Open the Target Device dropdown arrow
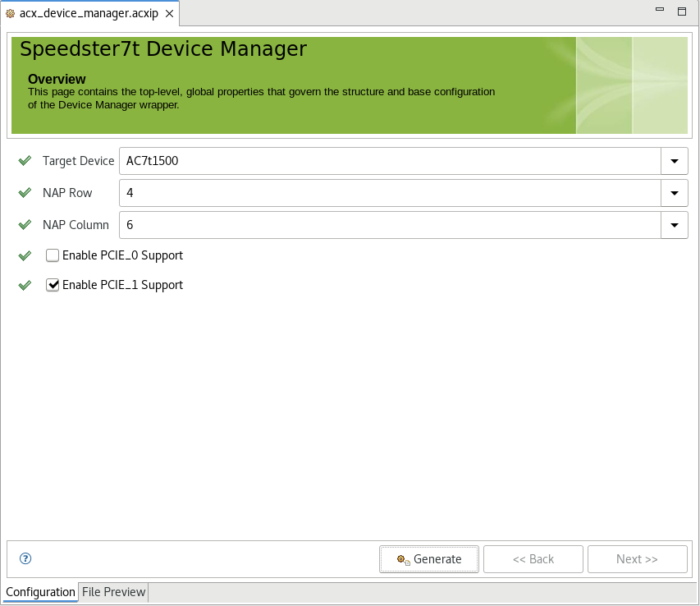Viewport: 700px width, 606px height. coord(674,161)
